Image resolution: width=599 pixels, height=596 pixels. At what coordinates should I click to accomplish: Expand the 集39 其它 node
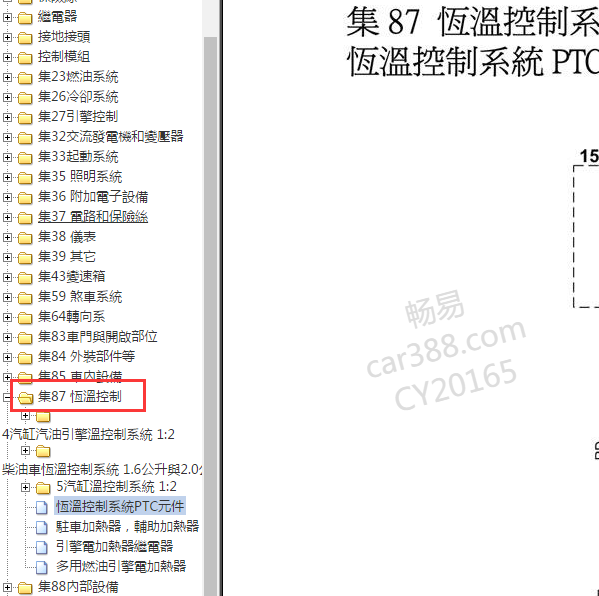click(x=7, y=257)
